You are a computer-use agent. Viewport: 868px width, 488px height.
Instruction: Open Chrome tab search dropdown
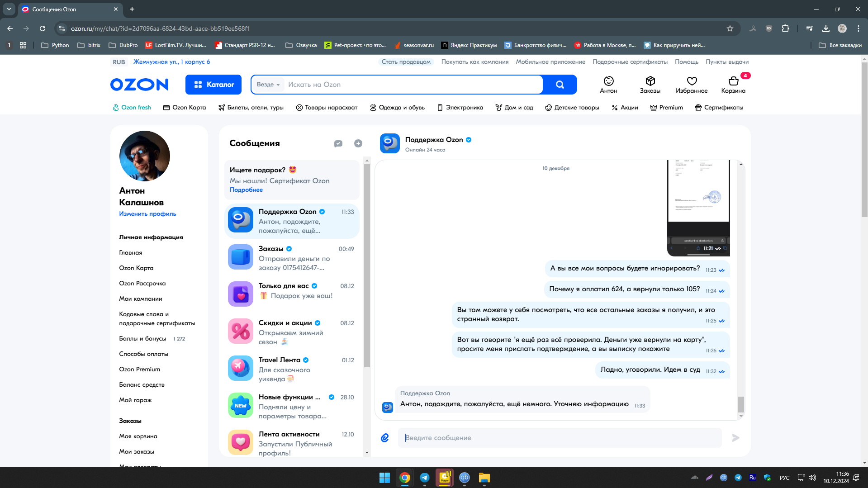[9, 9]
